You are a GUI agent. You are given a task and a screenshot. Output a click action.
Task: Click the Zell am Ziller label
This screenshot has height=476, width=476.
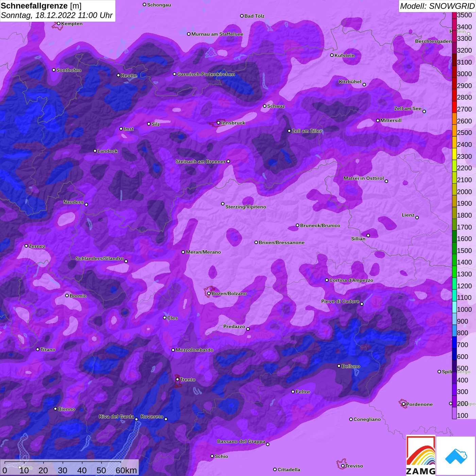point(307,131)
